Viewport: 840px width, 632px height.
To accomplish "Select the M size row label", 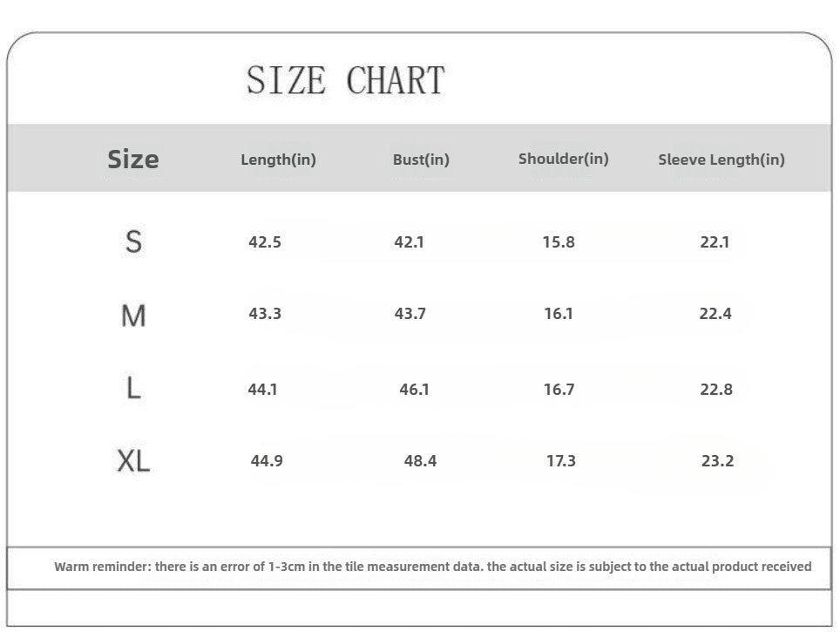I will [133, 316].
